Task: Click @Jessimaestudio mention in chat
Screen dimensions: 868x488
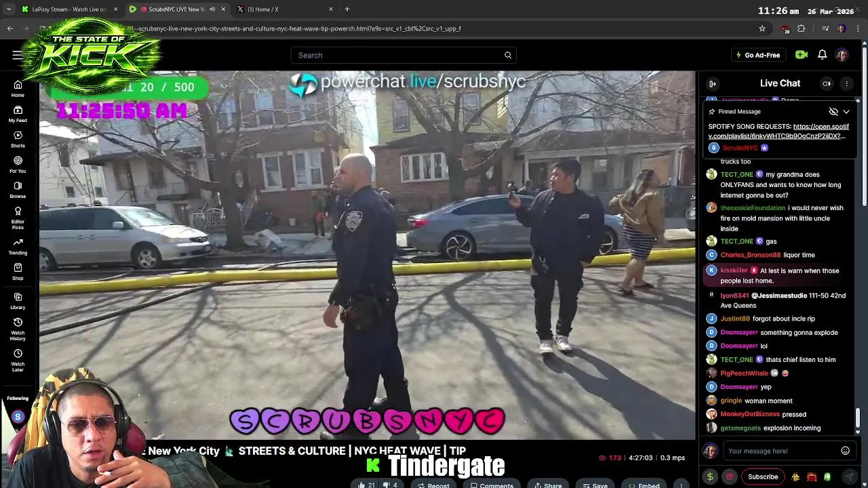Action: click(x=779, y=296)
